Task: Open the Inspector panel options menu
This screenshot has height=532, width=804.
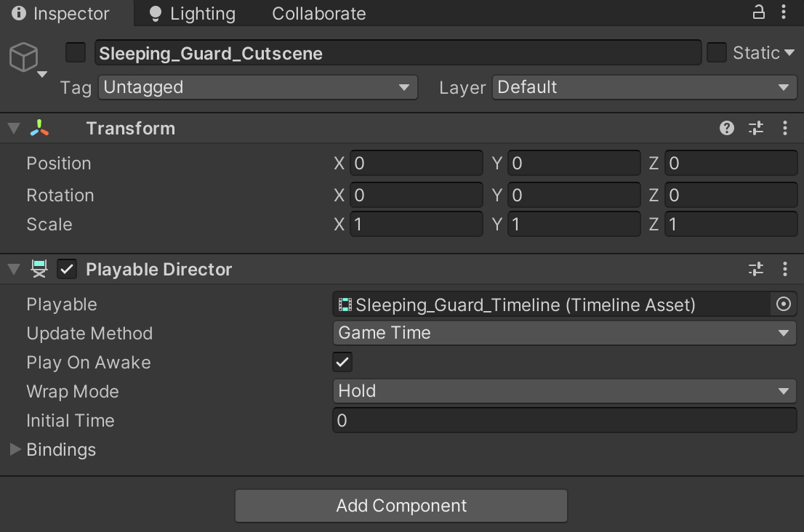Action: (784, 12)
